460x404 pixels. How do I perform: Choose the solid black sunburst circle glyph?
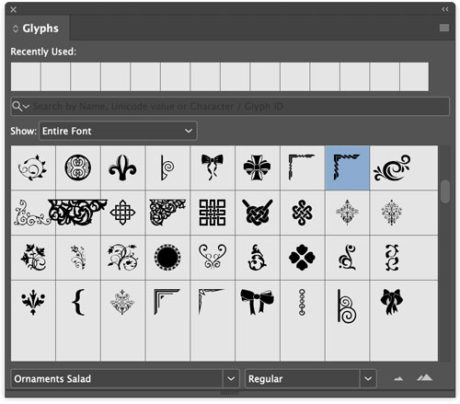[x=168, y=257]
